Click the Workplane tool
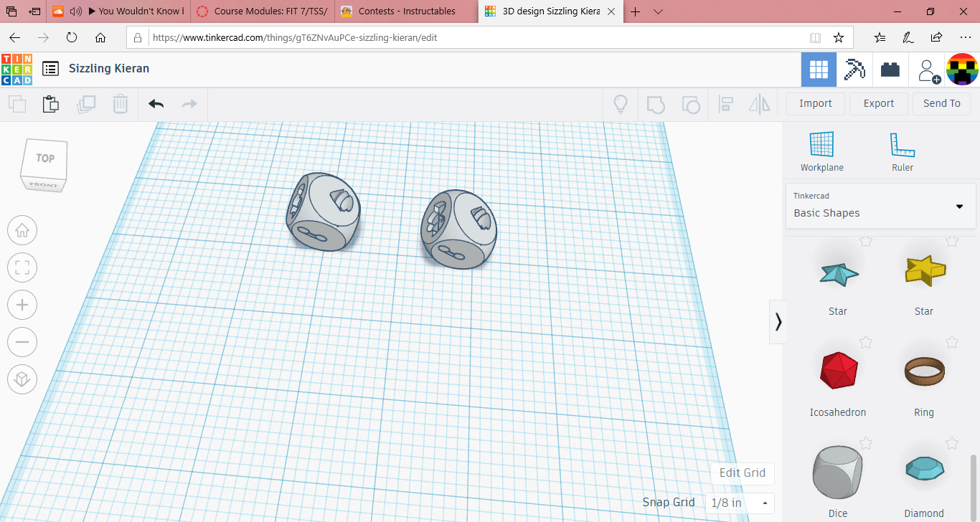The width and height of the screenshot is (980, 522). [822, 151]
